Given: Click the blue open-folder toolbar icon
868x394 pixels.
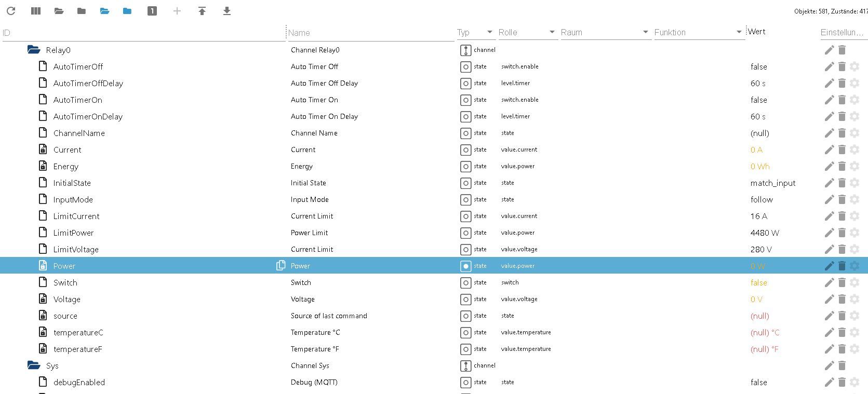Looking at the screenshot, I should [104, 11].
